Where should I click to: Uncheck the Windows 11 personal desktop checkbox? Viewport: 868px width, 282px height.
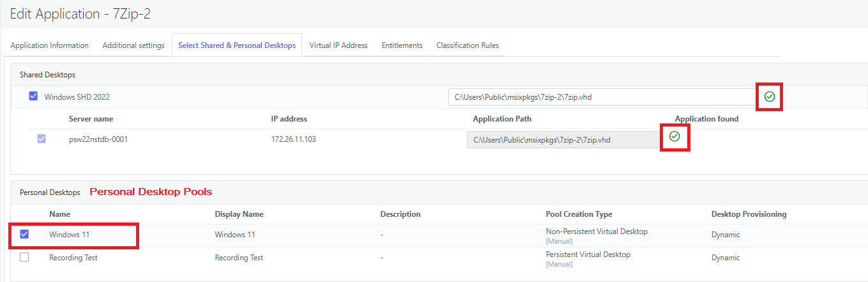(24, 234)
